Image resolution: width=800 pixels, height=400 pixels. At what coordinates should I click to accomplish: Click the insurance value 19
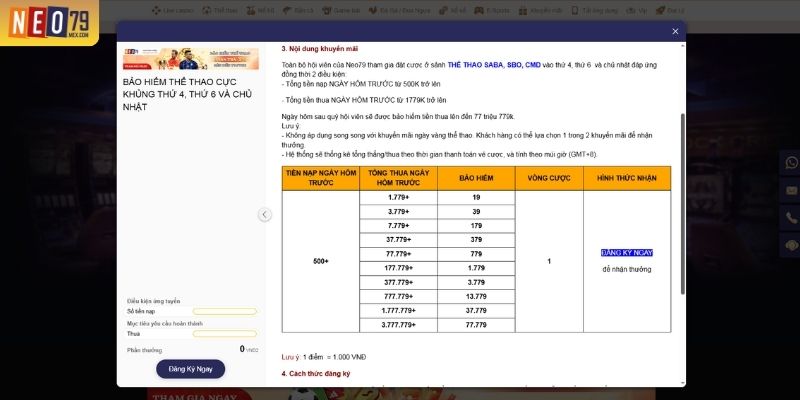point(476,197)
